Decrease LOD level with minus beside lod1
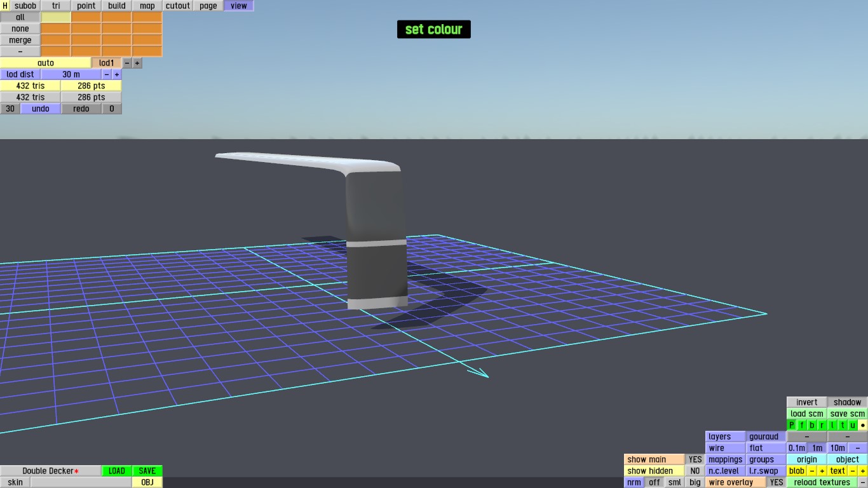The image size is (868, 488). 127,63
